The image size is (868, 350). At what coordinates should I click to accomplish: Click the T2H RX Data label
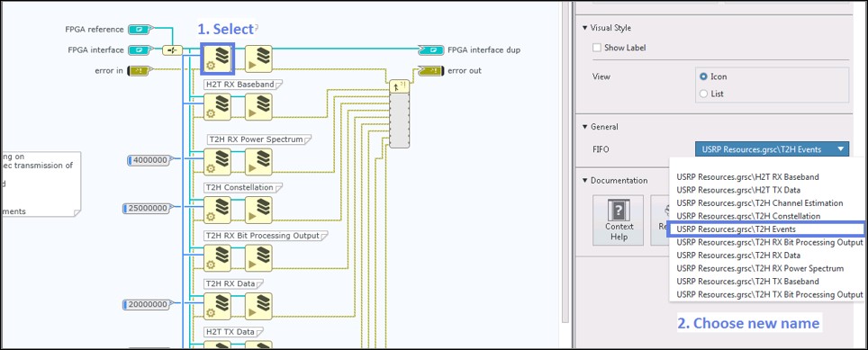[x=233, y=283]
